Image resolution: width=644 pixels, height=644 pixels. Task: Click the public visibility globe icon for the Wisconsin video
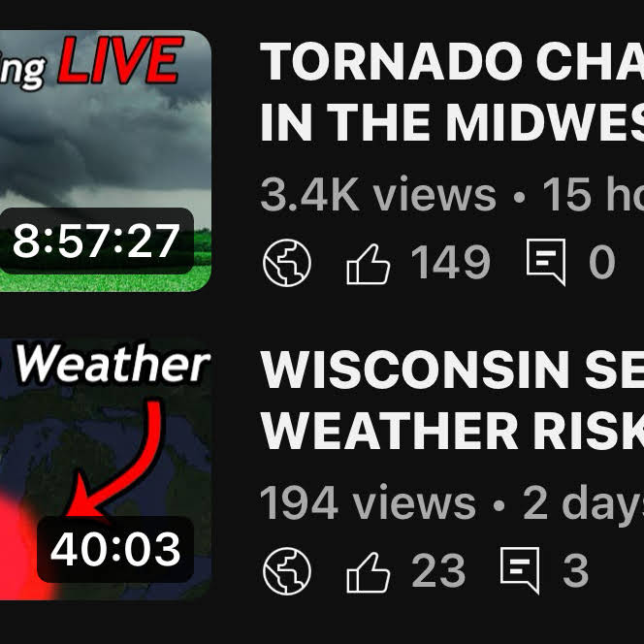point(287,571)
